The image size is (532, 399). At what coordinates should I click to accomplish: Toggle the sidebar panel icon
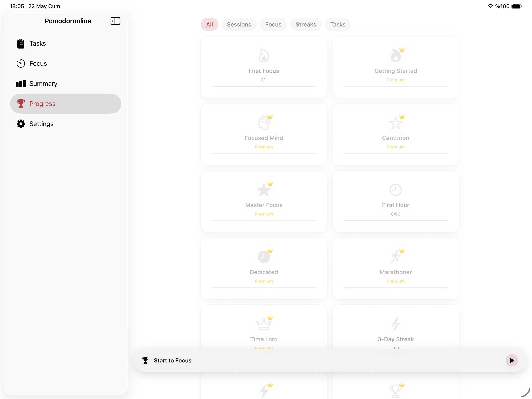[x=115, y=21]
